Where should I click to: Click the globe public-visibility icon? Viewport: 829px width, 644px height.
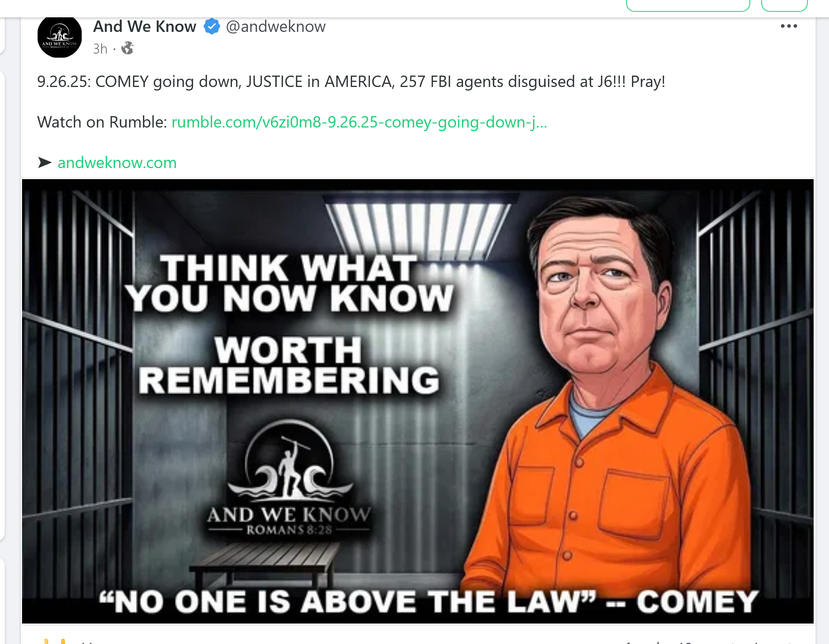(128, 48)
